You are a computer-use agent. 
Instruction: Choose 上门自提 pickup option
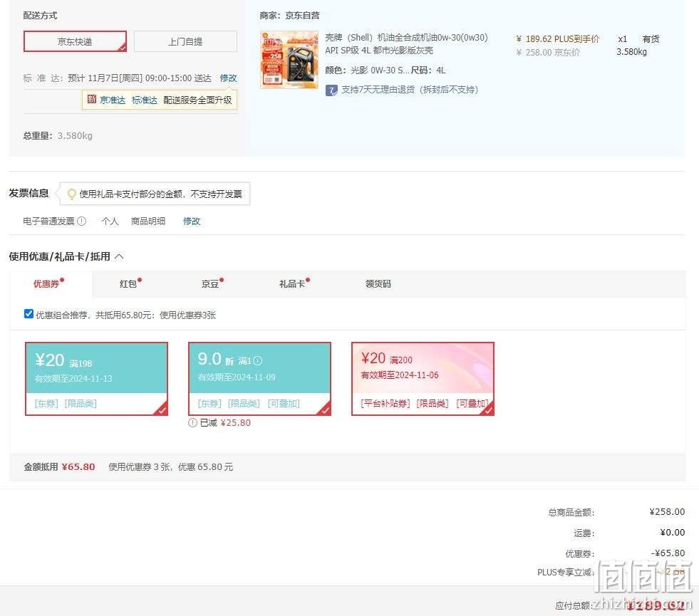[x=185, y=41]
